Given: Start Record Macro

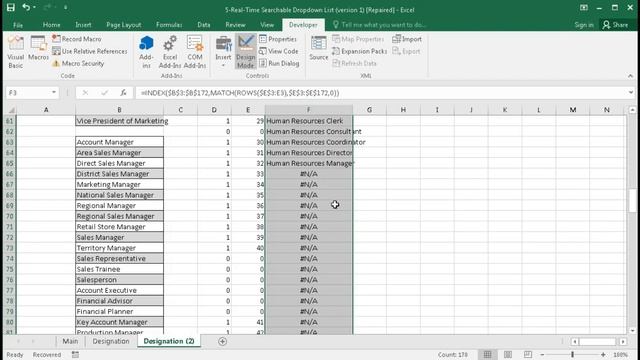Looking at the screenshot, I should [x=77, y=39].
